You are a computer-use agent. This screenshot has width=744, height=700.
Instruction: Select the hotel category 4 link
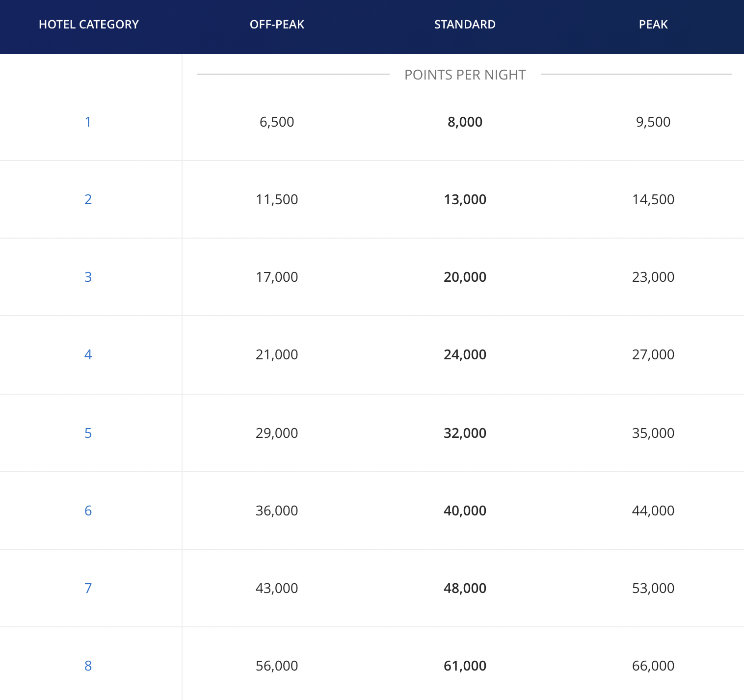88,354
